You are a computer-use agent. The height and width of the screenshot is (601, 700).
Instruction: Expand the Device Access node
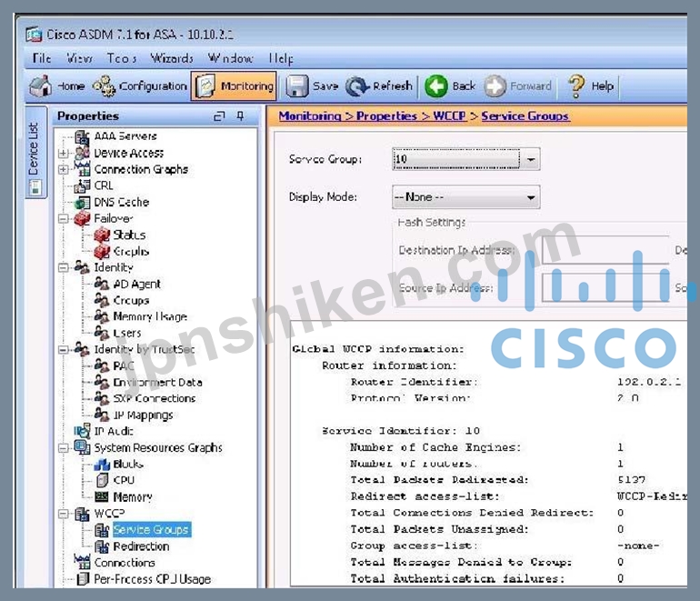tap(63, 153)
